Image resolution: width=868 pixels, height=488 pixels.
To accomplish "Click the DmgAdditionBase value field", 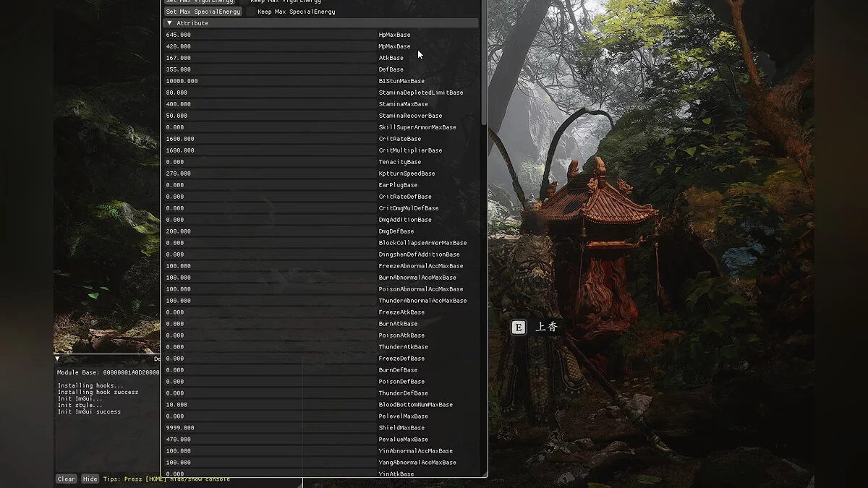I will click(269, 220).
